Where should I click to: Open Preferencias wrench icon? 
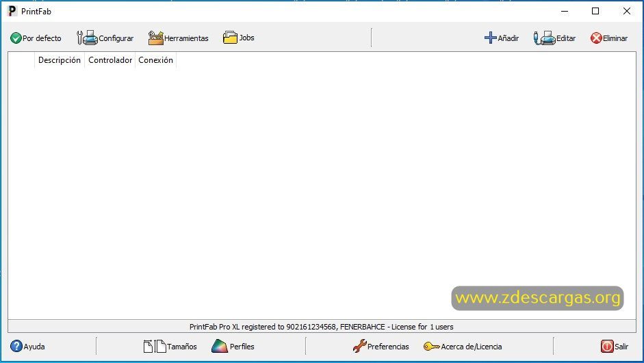(x=359, y=346)
